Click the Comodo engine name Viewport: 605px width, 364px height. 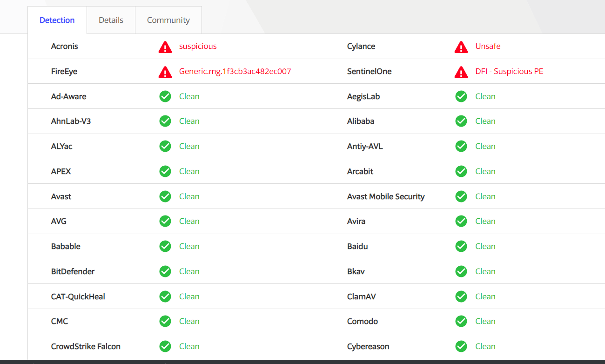point(363,321)
